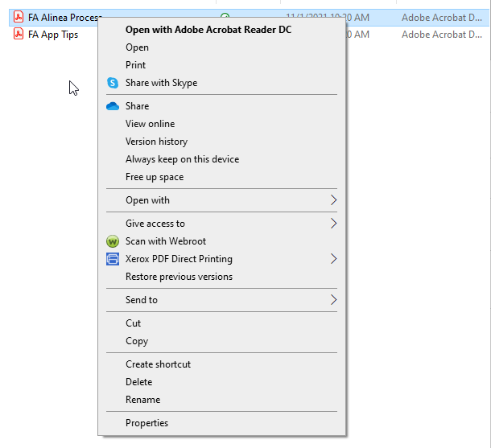Choose Restore previous versions
The image size is (491, 448).
point(221,277)
